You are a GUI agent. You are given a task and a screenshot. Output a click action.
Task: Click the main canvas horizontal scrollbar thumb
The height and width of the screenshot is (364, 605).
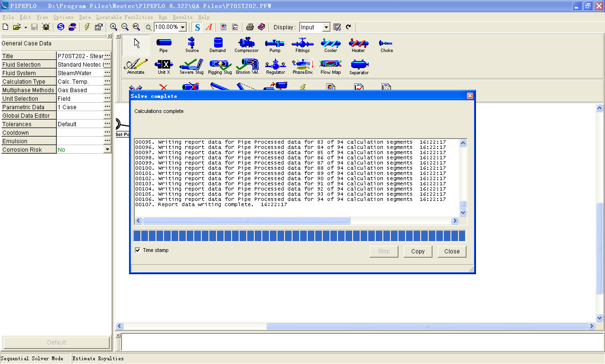[x=427, y=326]
